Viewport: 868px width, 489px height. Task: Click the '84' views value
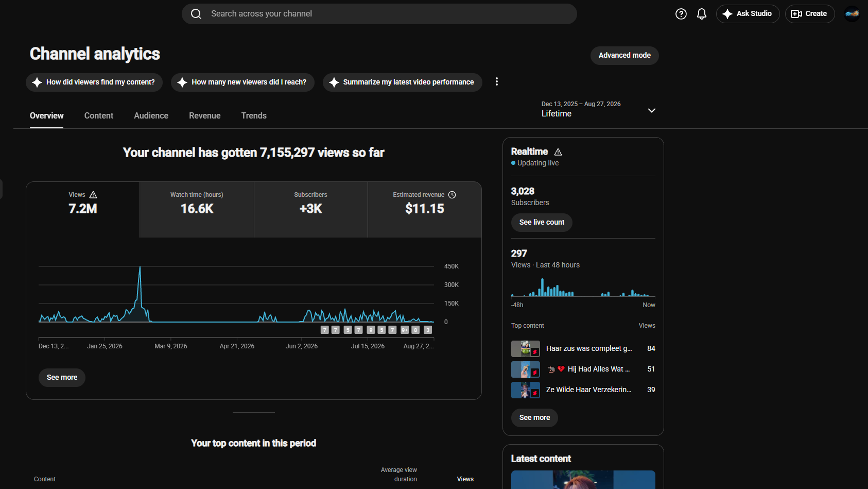point(651,349)
